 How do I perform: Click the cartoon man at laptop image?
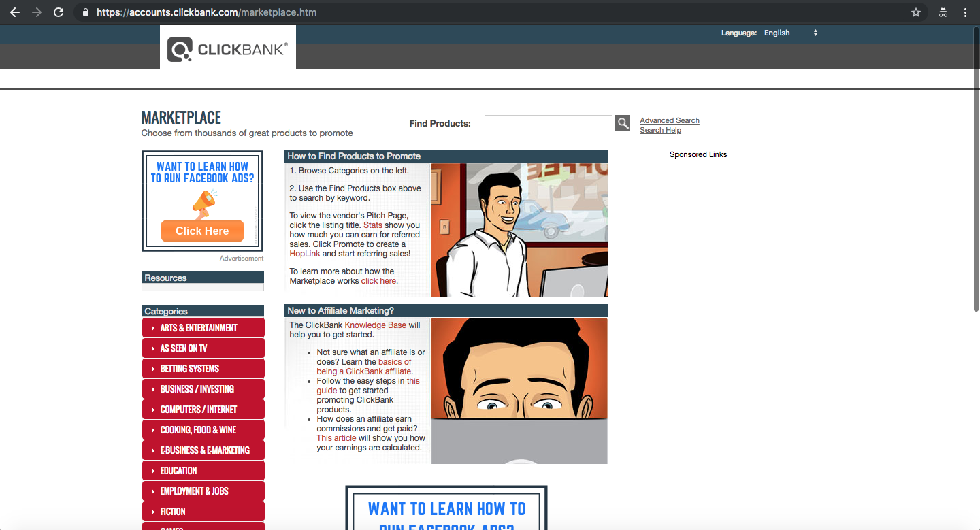coord(519,230)
